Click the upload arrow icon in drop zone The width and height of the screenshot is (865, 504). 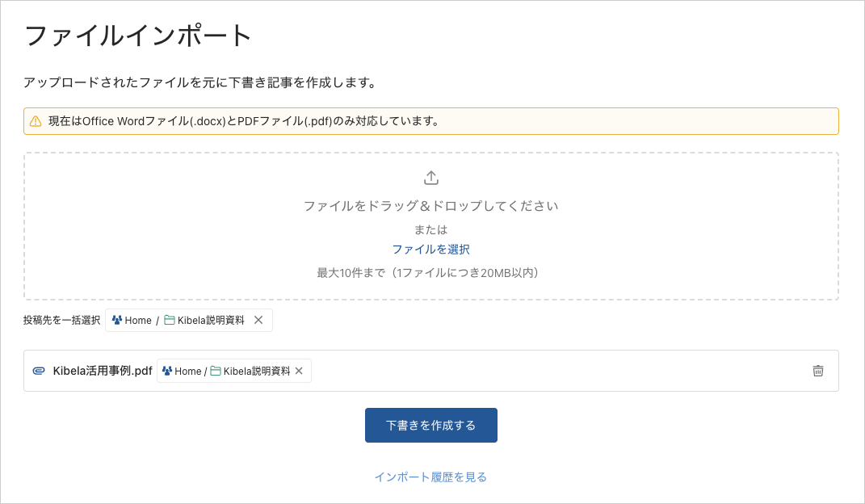(x=431, y=178)
